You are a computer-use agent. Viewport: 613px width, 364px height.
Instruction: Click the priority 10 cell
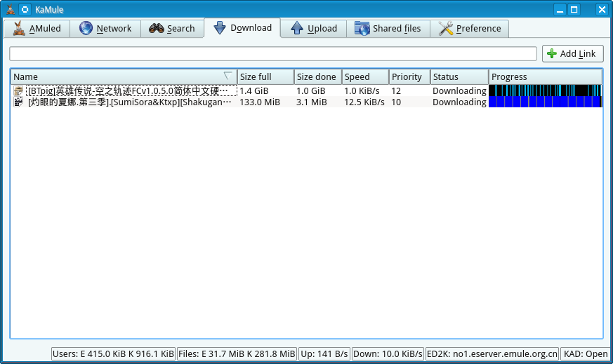396,102
